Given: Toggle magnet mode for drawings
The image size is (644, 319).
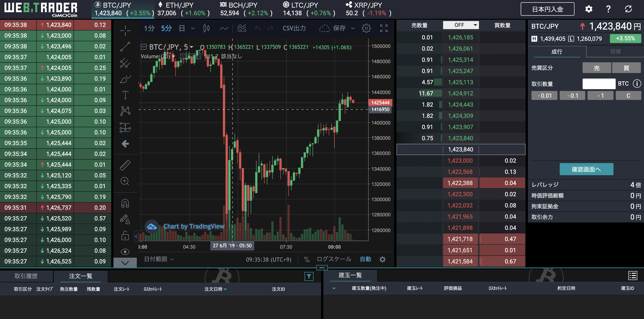Looking at the screenshot, I should coord(125,204).
